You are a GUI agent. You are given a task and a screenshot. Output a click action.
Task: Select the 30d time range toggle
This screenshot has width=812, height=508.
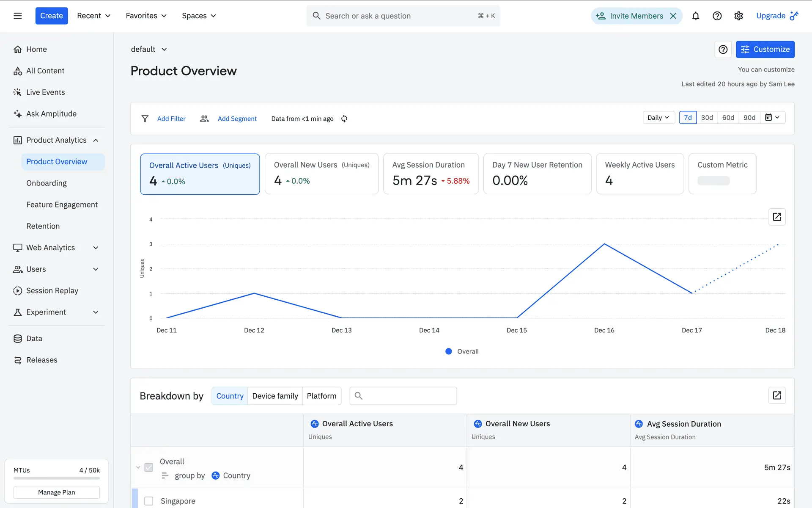pyautogui.click(x=707, y=117)
